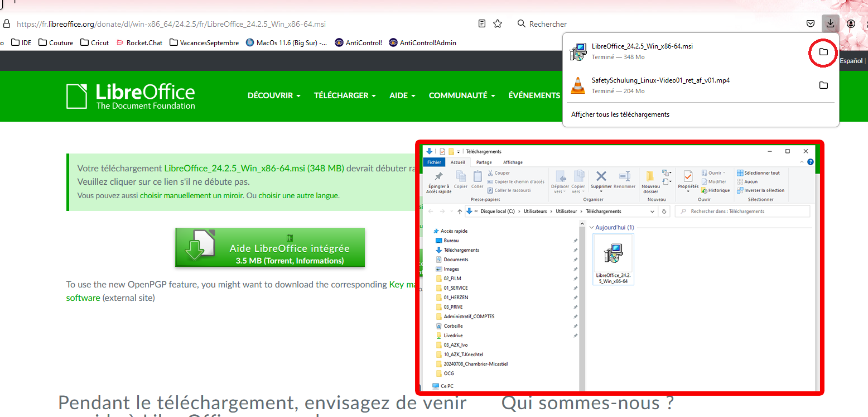This screenshot has width=868, height=417.
Task: Click Renommer icon in Explorer ribbon
Action: pyautogui.click(x=625, y=180)
